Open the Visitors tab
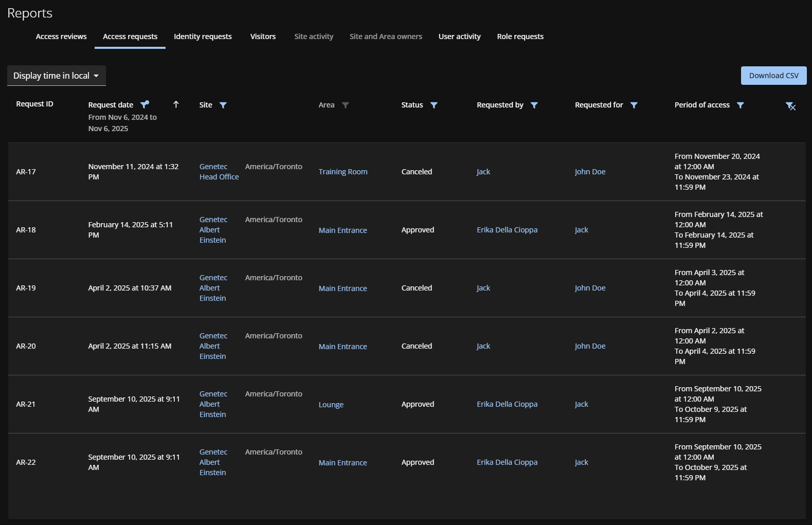Screen dimensions: 812x525 [263, 37]
